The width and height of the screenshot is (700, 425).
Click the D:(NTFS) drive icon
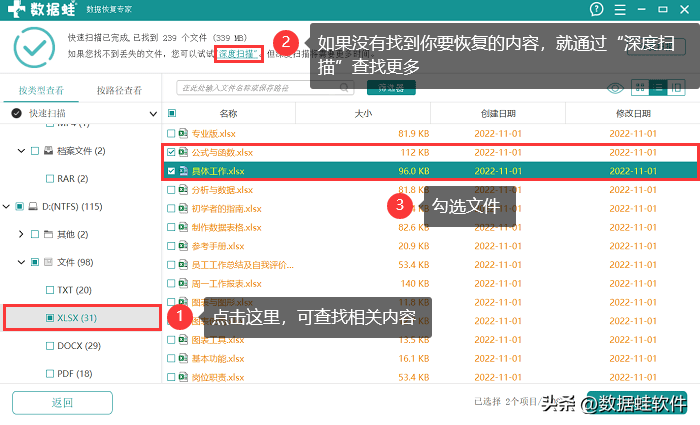click(34, 207)
